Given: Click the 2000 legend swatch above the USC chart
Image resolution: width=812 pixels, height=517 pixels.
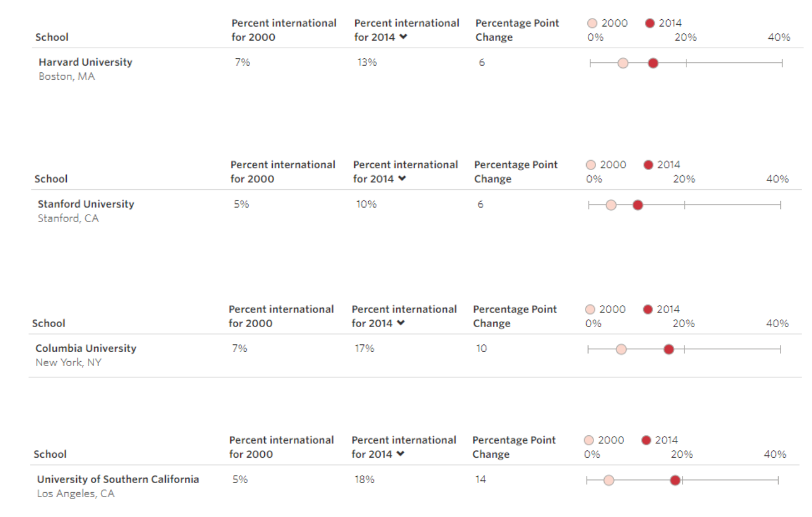Looking at the screenshot, I should pos(589,440).
